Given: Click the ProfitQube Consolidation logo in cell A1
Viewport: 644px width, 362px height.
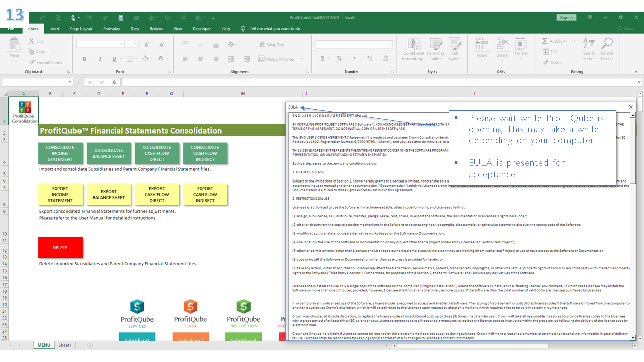Looking at the screenshot, I should tap(24, 111).
